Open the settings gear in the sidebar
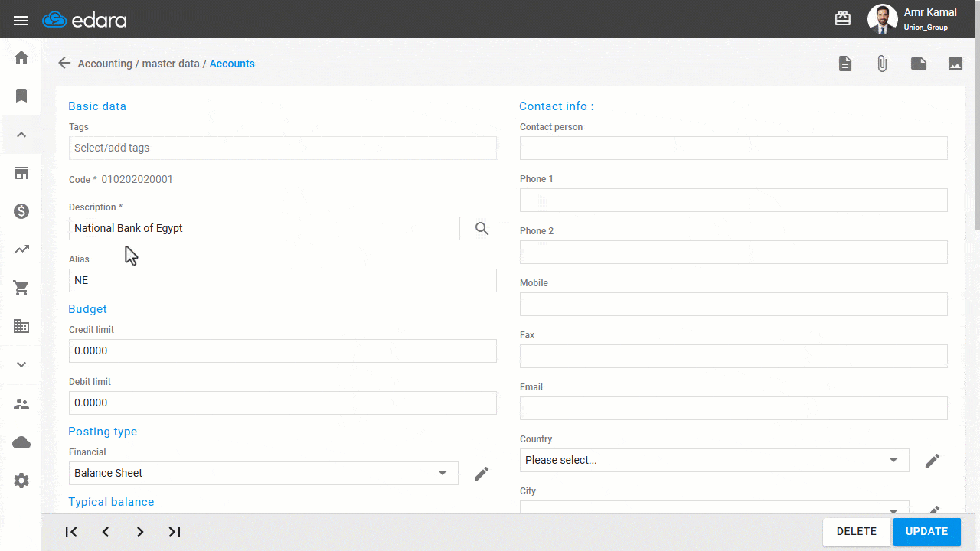Viewport: 980px width, 551px height. [21, 481]
